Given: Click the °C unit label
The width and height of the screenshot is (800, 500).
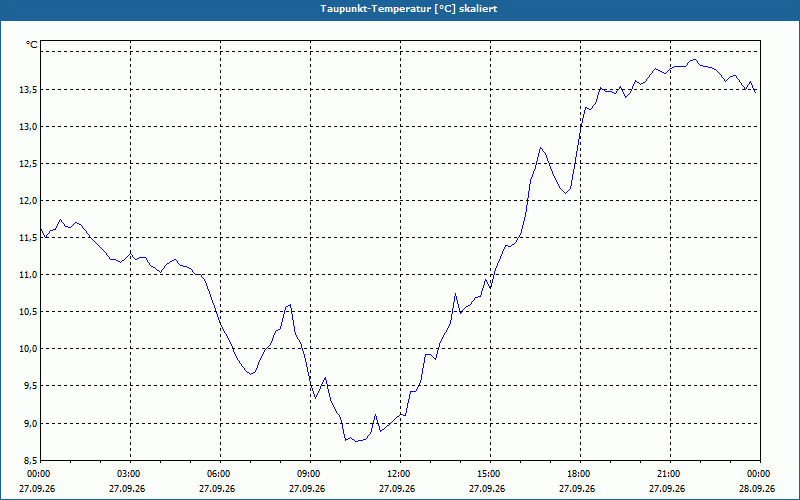Looking at the screenshot, I should tap(32, 45).
